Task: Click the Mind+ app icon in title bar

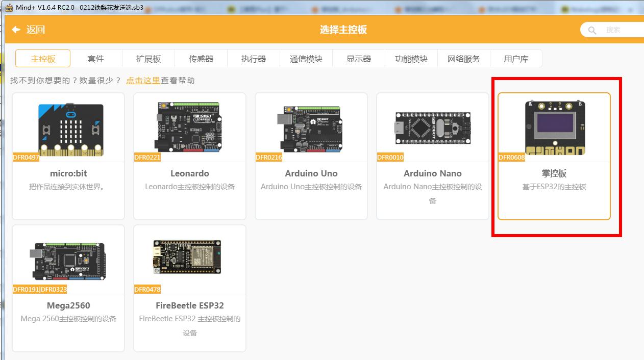Action: click(x=9, y=8)
